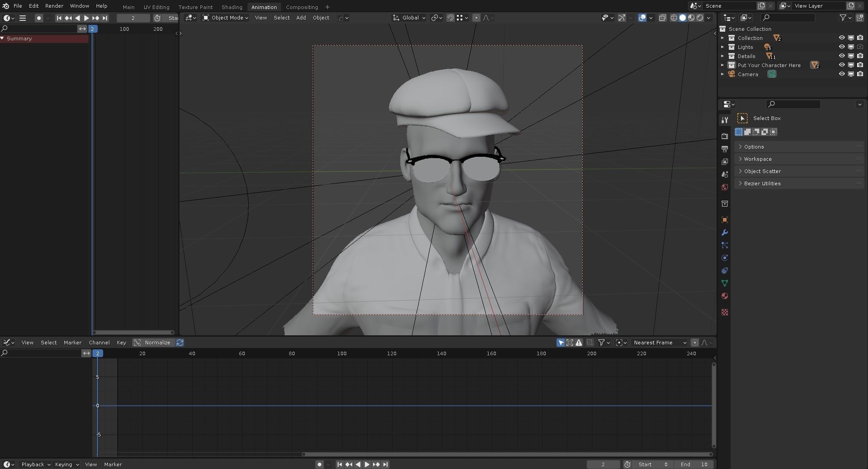The image size is (868, 469).
Task: Toggle auto keying record button bottom bar
Action: [320, 464]
